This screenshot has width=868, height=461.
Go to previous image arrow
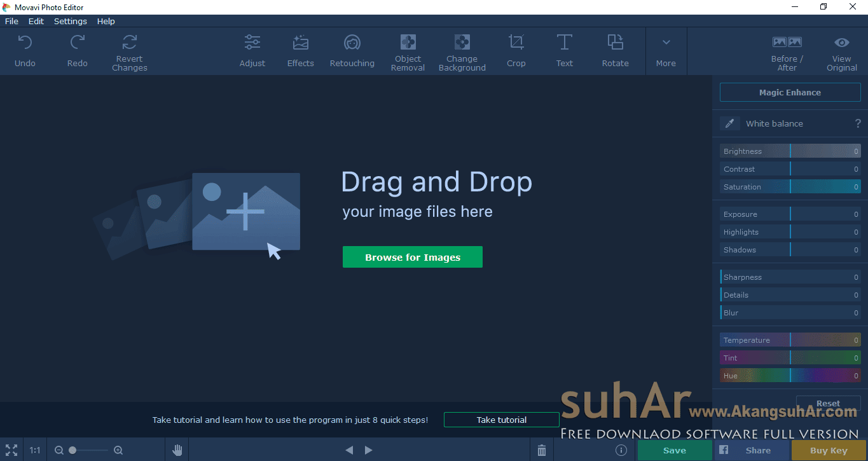pos(349,450)
